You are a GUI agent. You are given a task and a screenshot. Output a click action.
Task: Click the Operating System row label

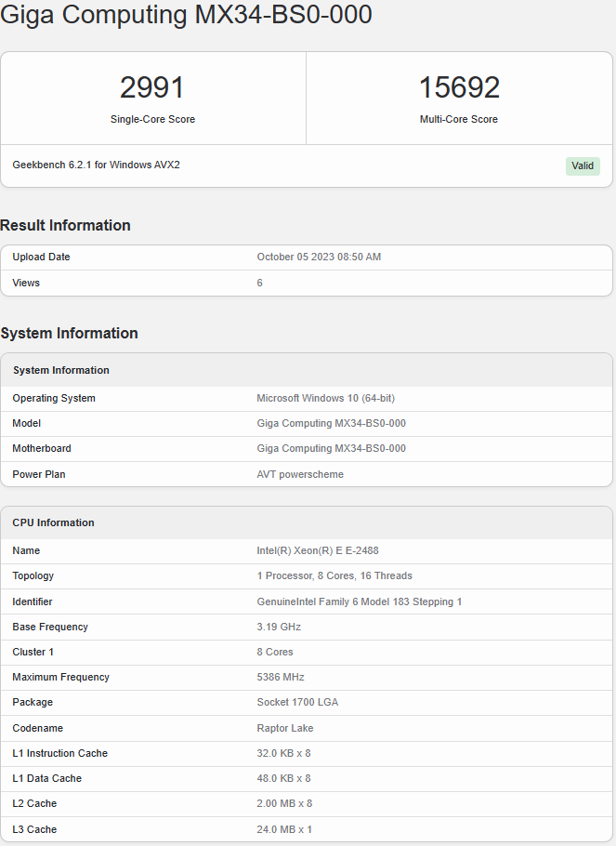coord(54,398)
